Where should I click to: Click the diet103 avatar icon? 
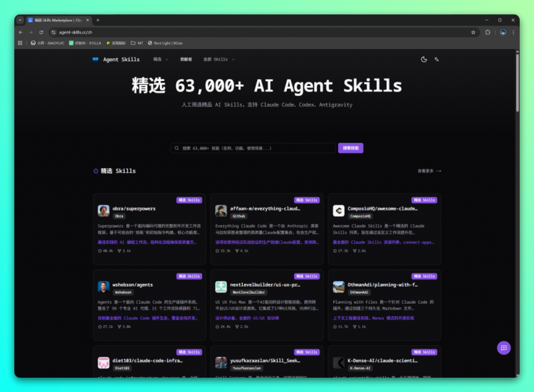pos(103,363)
